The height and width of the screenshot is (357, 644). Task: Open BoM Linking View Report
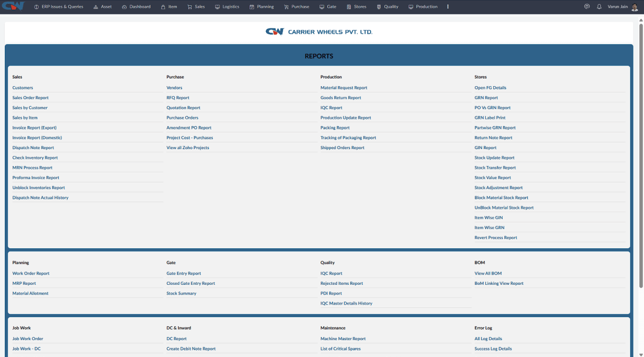point(499,283)
